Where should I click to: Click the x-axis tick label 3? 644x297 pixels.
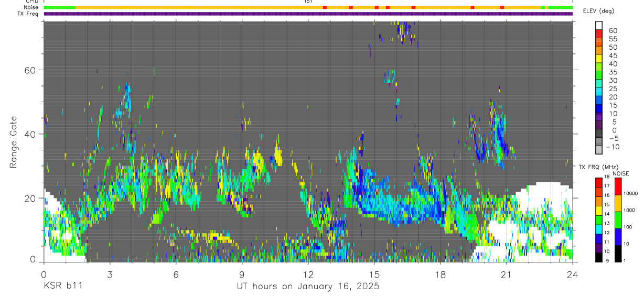click(x=110, y=274)
